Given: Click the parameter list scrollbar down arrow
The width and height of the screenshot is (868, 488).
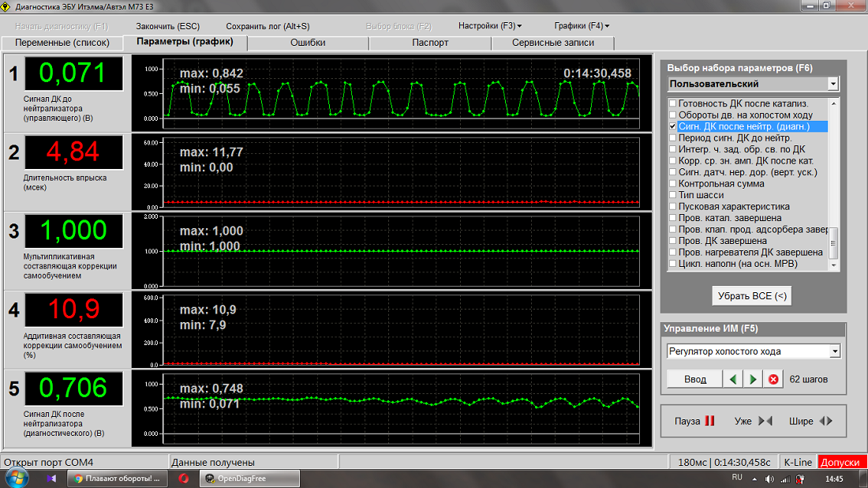Looking at the screenshot, I should click(x=834, y=266).
